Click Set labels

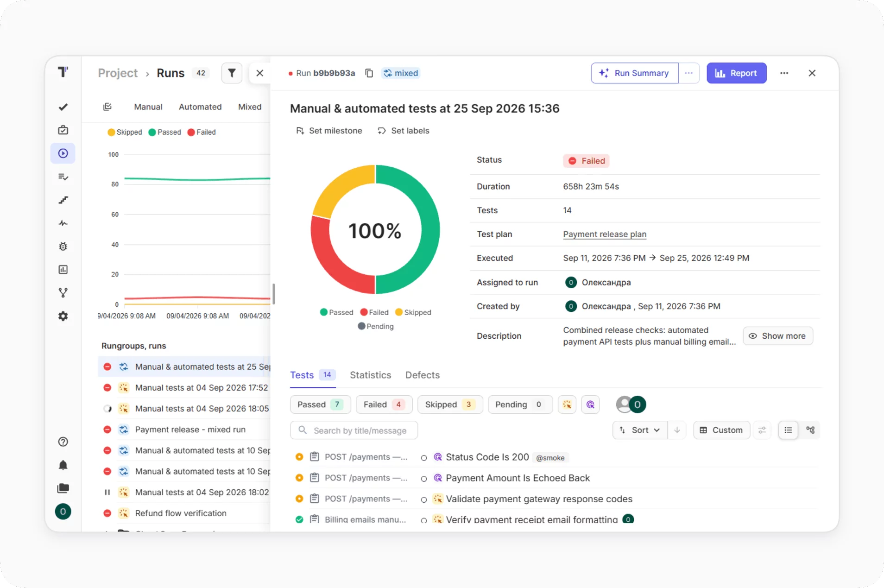tap(404, 131)
